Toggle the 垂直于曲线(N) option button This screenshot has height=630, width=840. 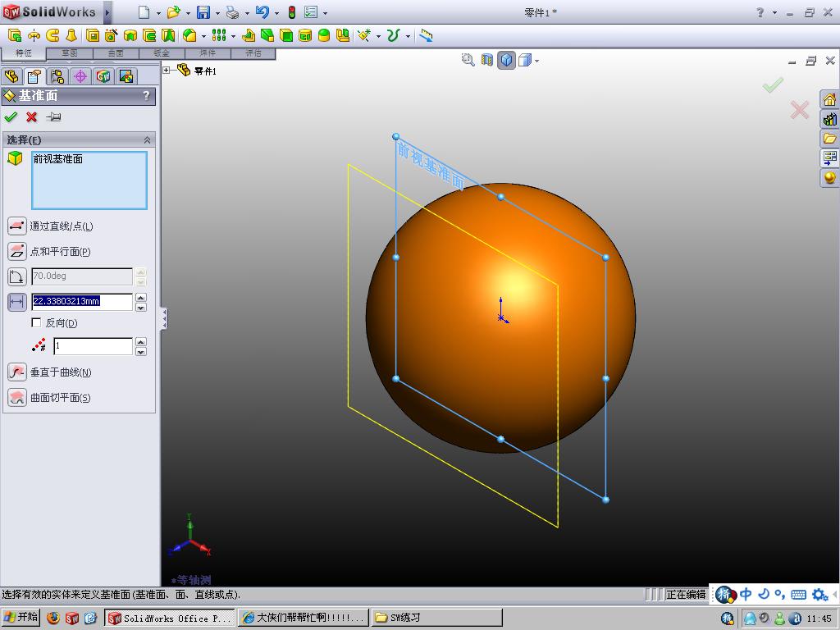tap(17, 372)
